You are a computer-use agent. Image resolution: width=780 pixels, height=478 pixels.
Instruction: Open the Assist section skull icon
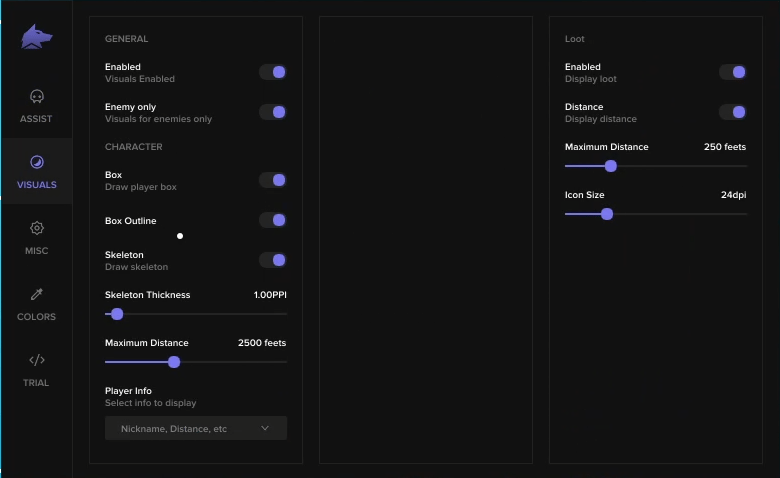37,97
